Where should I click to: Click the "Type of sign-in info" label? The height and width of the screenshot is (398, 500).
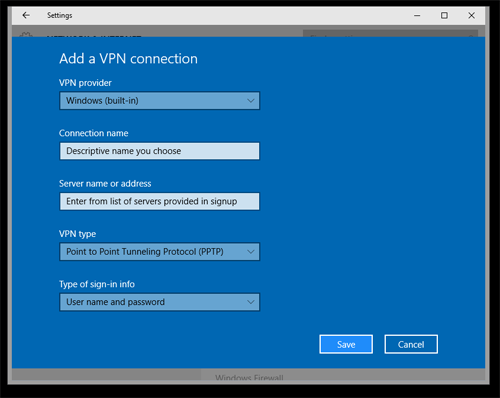point(97,284)
